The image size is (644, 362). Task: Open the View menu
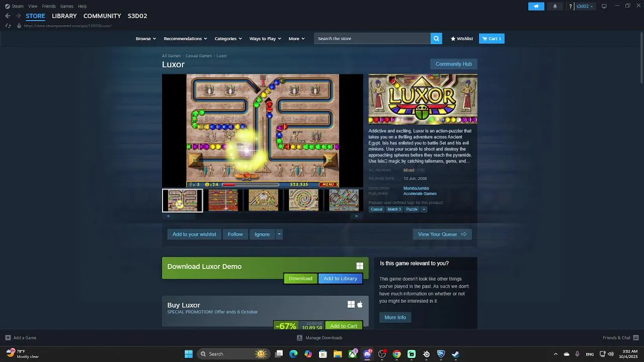(x=33, y=6)
